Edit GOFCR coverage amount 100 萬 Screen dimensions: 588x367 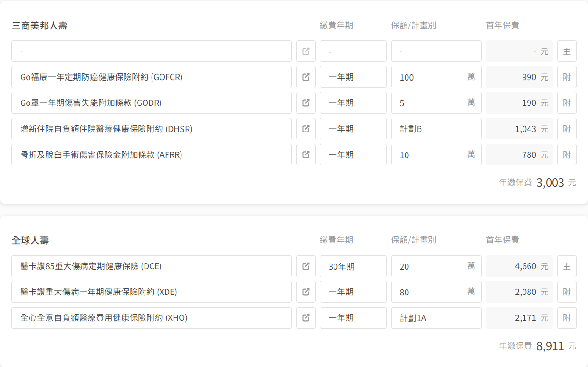coord(436,77)
